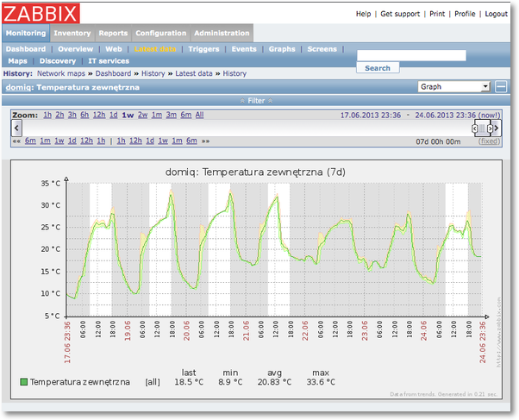Open the Triggers submenu
This screenshot has height=420, width=519.
(203, 49)
